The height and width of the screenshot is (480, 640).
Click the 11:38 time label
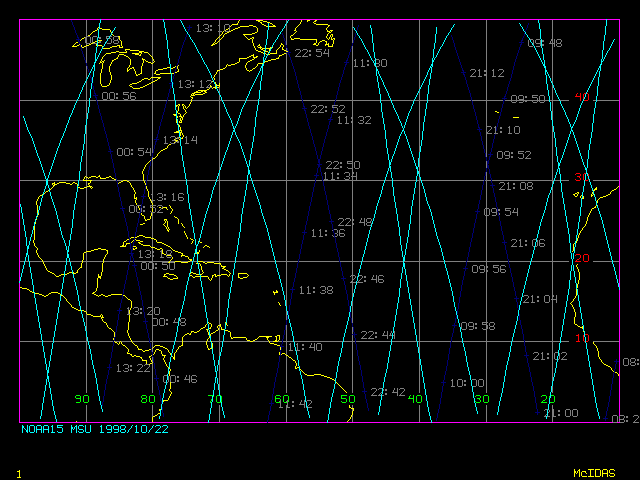pos(316,290)
